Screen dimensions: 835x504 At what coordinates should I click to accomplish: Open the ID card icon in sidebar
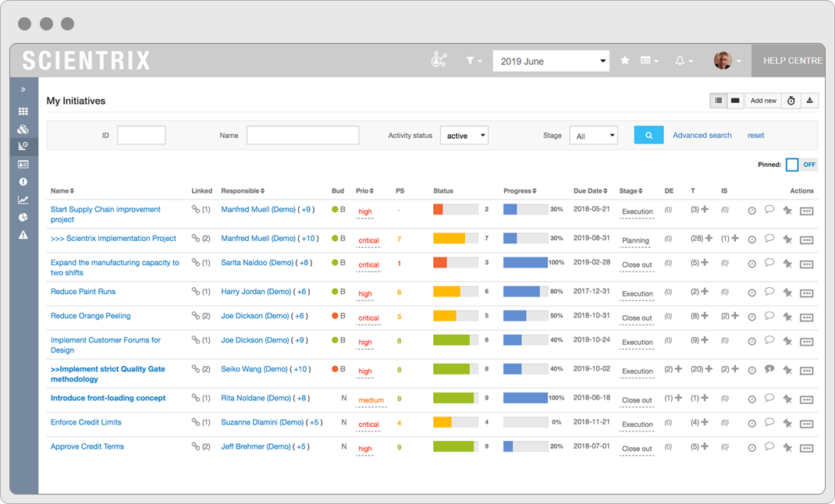[x=23, y=164]
